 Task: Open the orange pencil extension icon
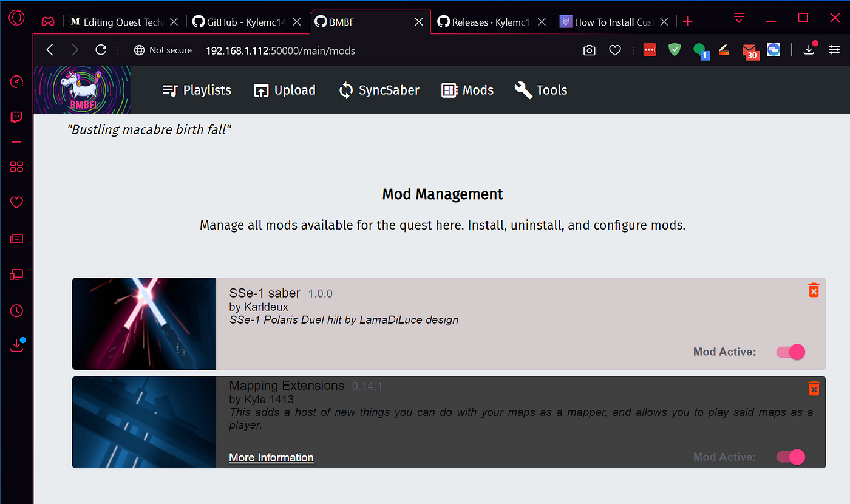click(x=724, y=50)
